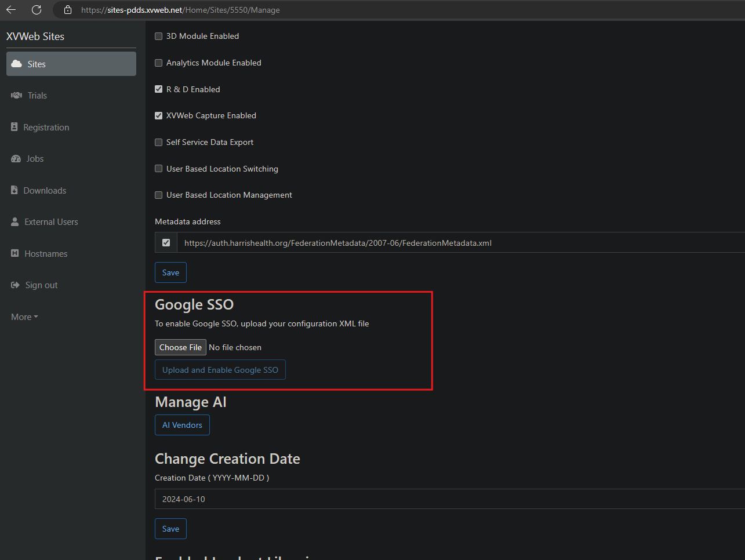Reload the page with the refresh icon
This screenshot has height=560, width=745.
click(x=37, y=10)
